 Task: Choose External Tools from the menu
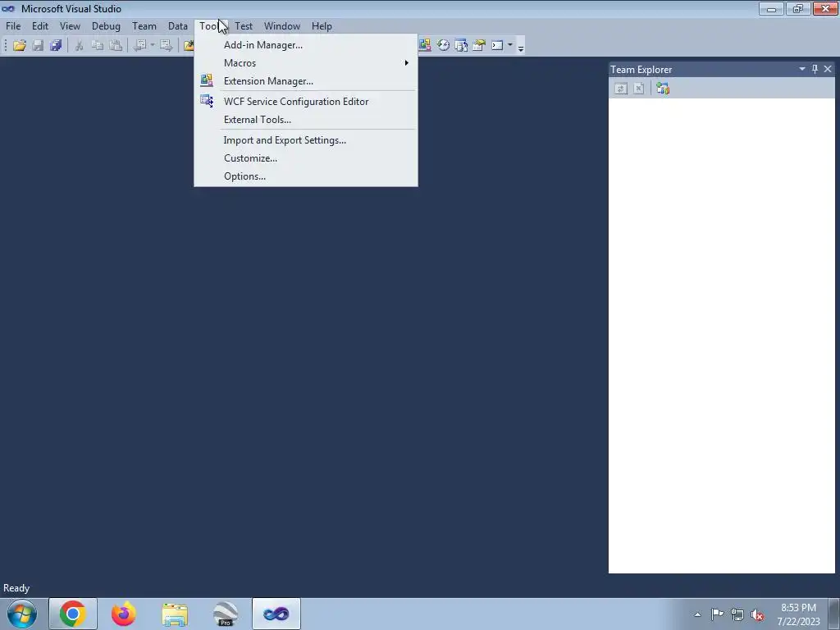[306, 120]
